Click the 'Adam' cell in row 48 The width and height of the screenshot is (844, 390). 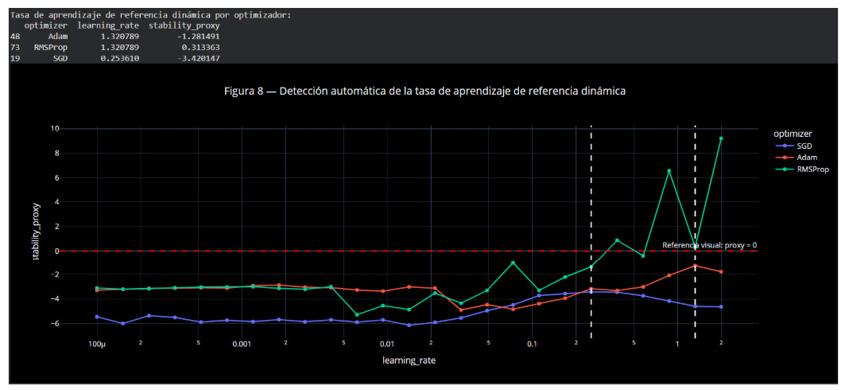click(59, 37)
